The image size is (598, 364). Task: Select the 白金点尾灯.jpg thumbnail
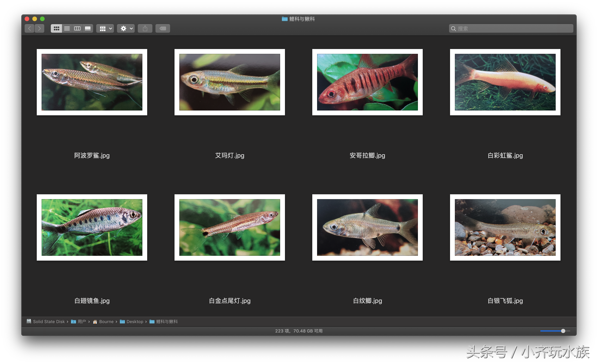point(230,228)
